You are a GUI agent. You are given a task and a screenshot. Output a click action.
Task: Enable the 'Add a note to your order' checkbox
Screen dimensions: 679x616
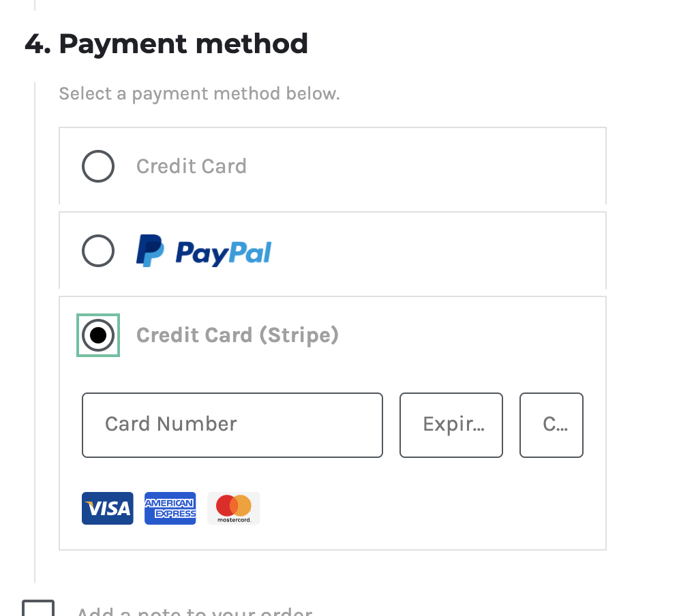(x=40, y=609)
